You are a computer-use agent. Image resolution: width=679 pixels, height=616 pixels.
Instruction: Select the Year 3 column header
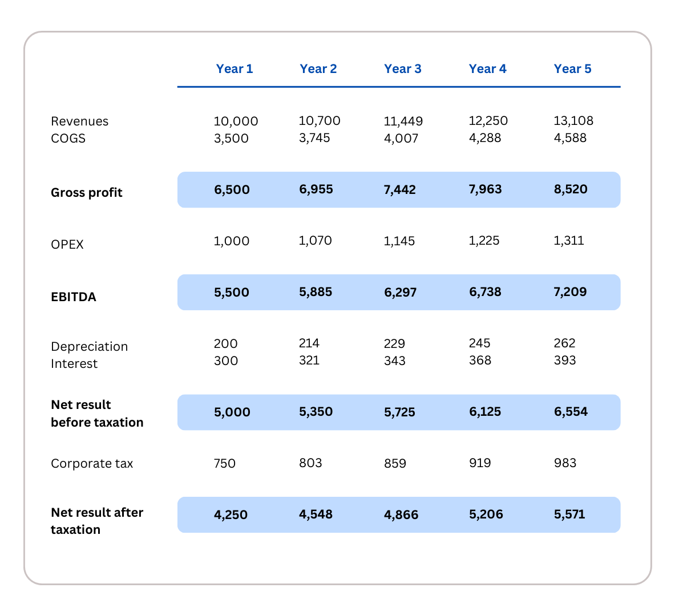[x=403, y=69]
